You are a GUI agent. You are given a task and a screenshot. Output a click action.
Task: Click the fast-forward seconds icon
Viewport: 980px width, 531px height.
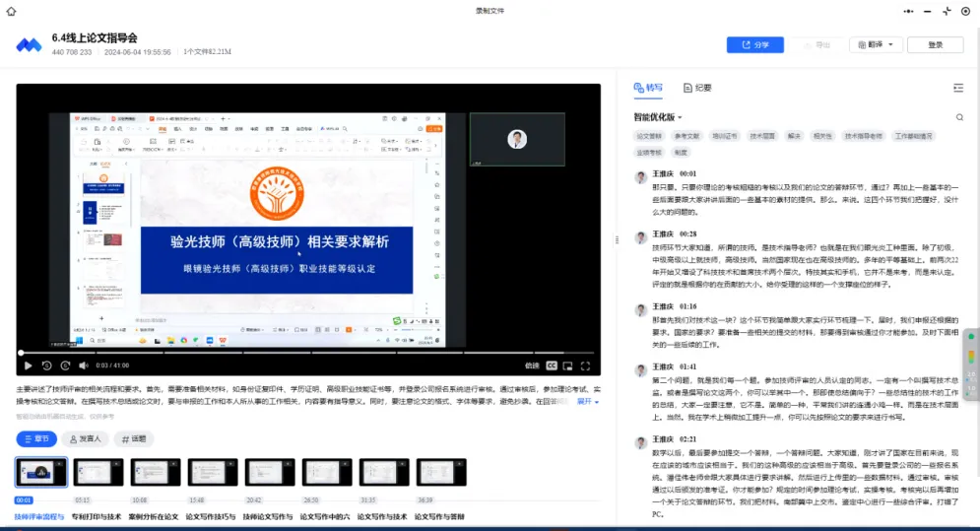coord(65,365)
